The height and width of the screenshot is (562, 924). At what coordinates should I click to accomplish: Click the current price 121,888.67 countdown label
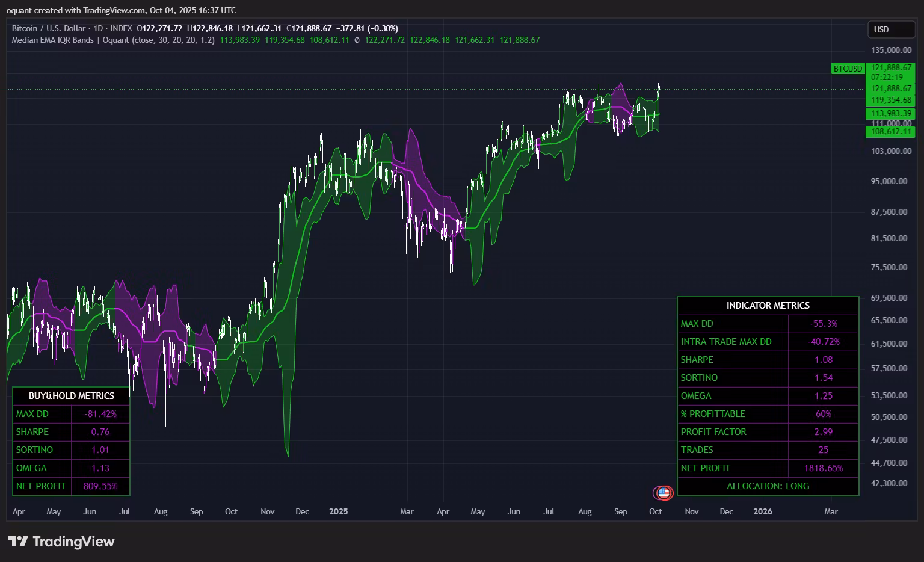[891, 72]
